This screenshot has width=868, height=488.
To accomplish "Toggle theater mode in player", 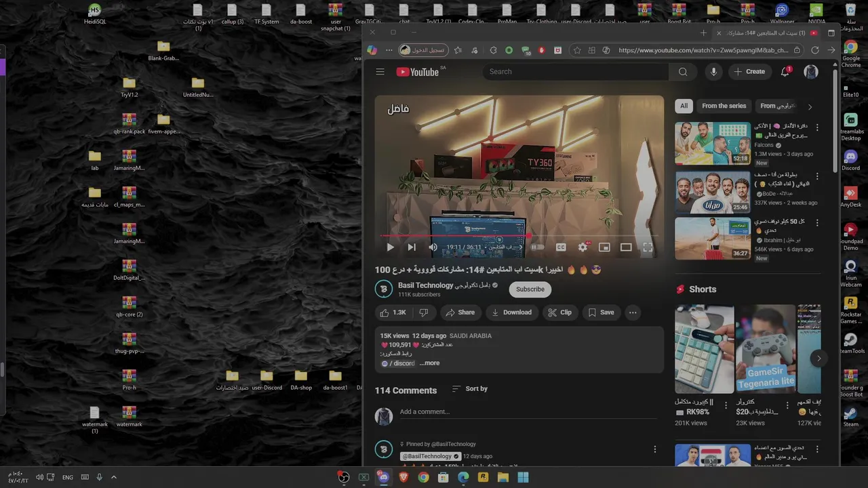I will pos(626,247).
